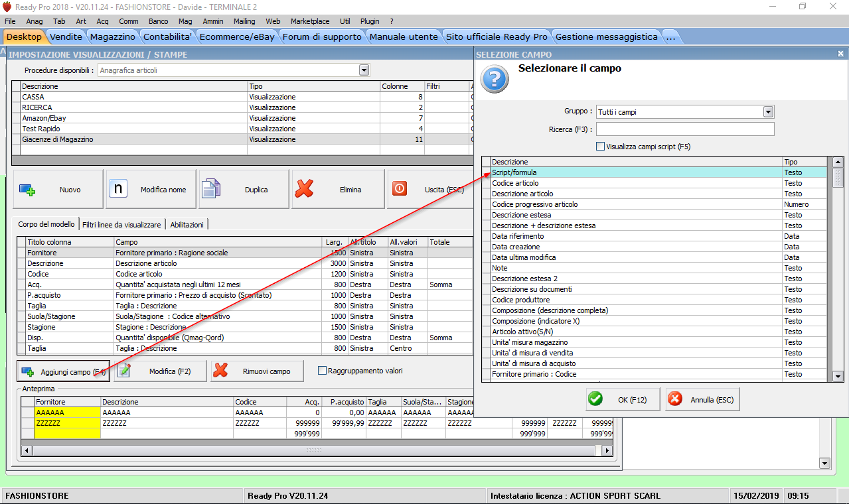849x504 pixels.
Task: Open the Gruppo dropdown
Action: (x=768, y=112)
